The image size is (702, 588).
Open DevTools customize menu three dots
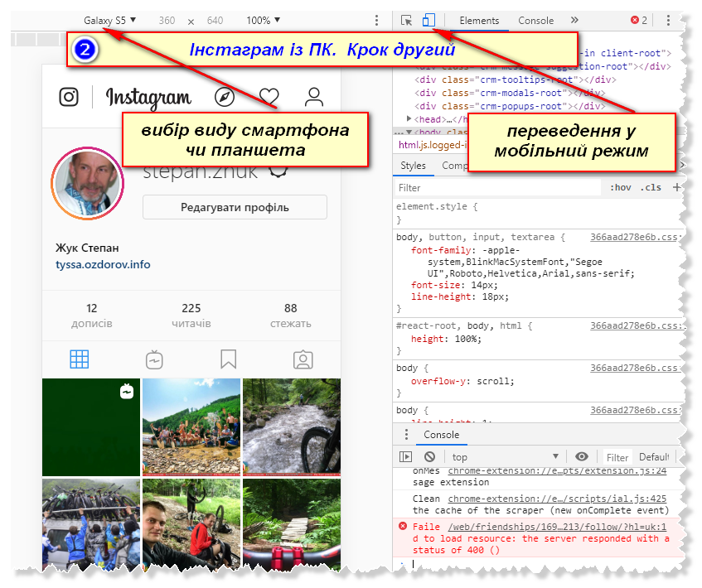coord(668,20)
